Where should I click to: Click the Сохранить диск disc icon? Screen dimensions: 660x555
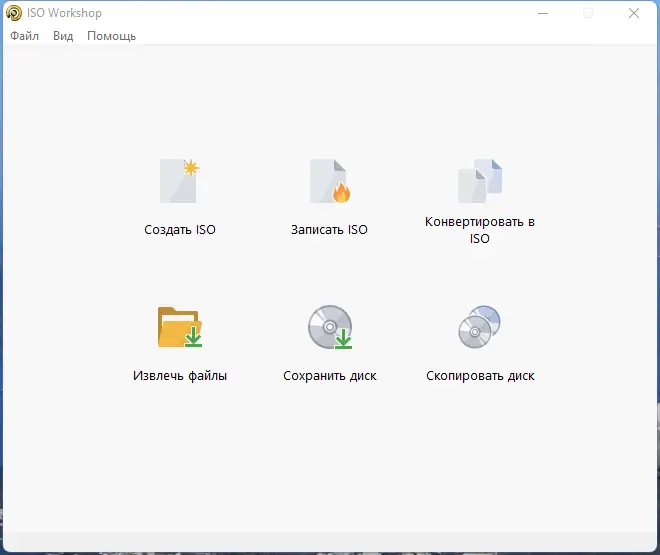pyautogui.click(x=330, y=327)
